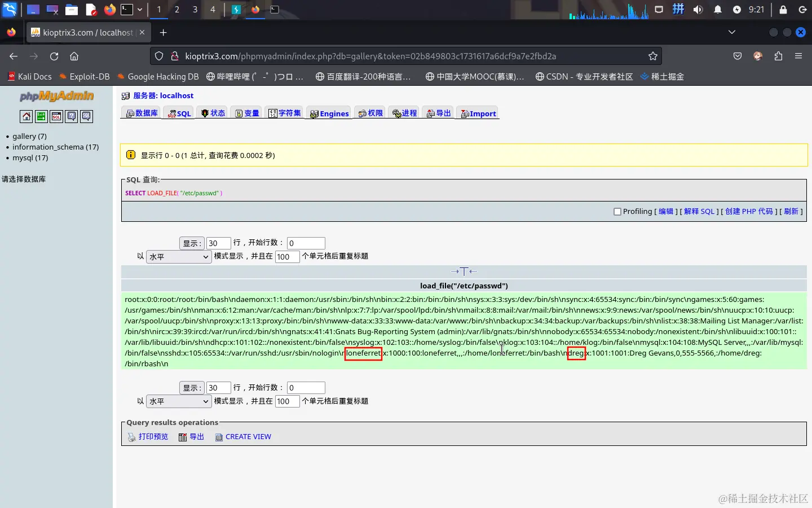Viewport: 812px width, 508px height.
Task: Open the input method 拼 indicator
Action: 678,10
